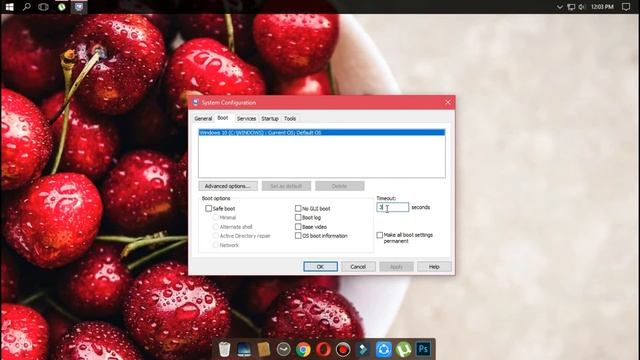Select the Network safe boot option
The image size is (640, 360).
click(x=216, y=245)
